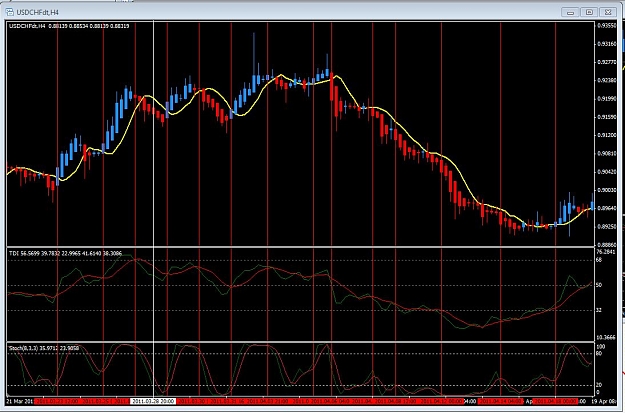Screen dimensions: 625x413
Task: Maximize the USDCHFdt,H4 chart window
Action: 589,12
